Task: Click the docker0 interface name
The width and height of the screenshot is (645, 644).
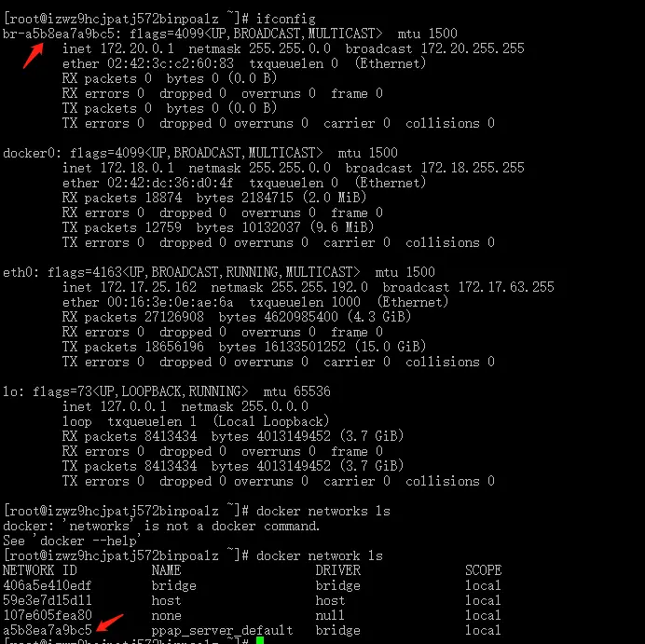Action: tap(28, 153)
